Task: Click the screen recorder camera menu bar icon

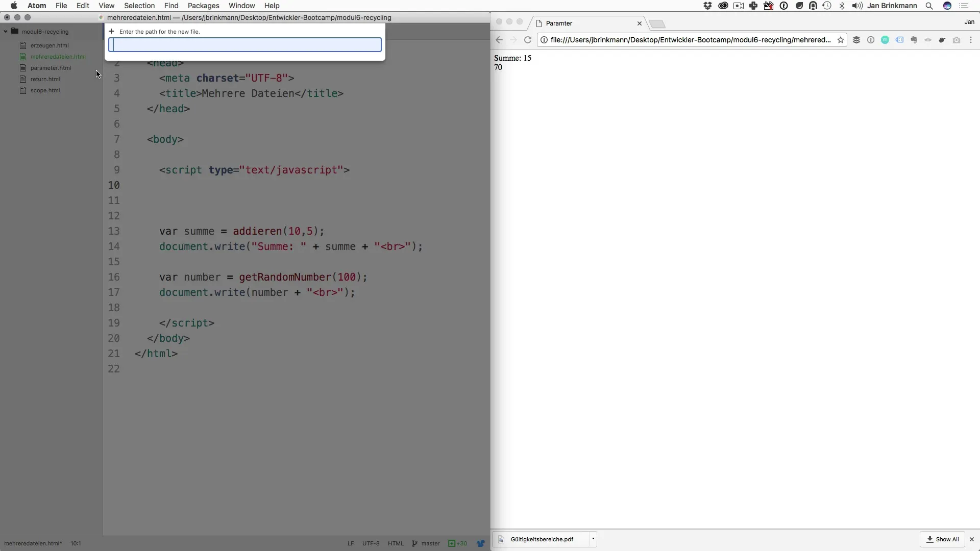Action: coord(739,6)
